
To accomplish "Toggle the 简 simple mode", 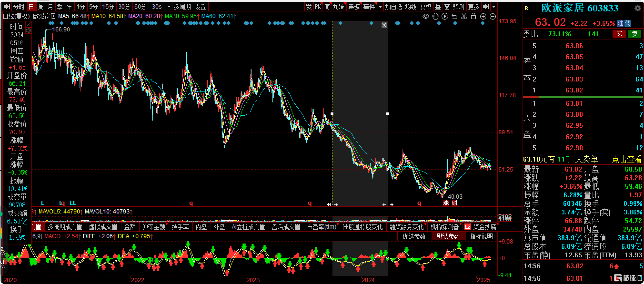I will click(327, 7).
